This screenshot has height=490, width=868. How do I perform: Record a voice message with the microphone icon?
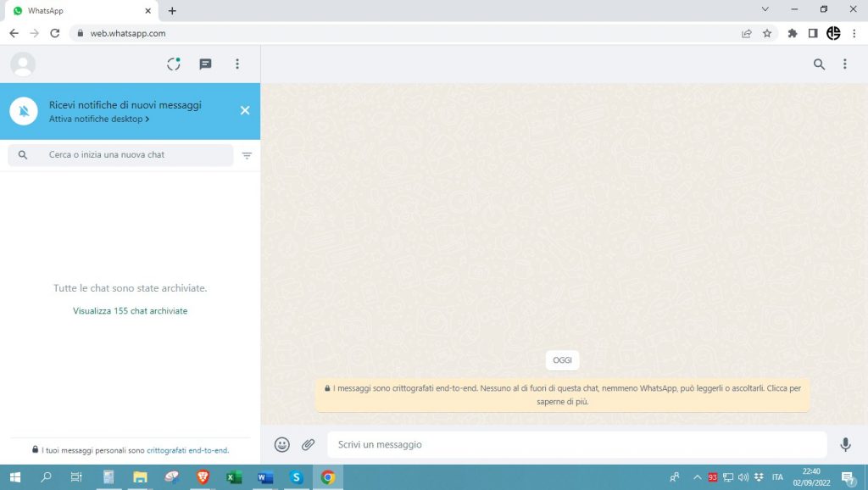pyautogui.click(x=845, y=443)
